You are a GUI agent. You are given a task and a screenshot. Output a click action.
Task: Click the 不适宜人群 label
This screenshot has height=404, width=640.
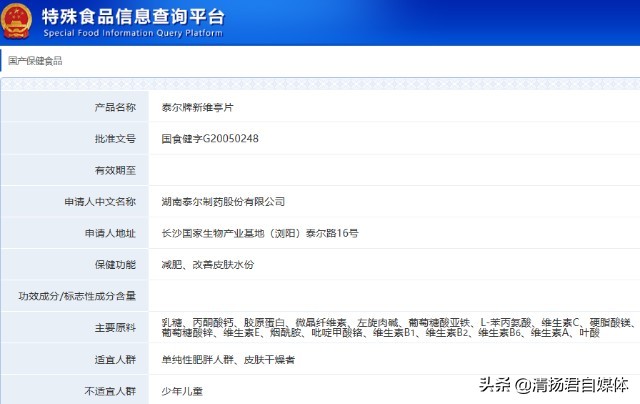coord(110,391)
